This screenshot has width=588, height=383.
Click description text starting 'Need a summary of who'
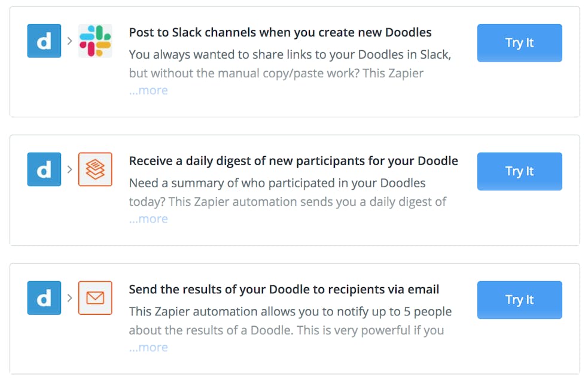(x=288, y=192)
